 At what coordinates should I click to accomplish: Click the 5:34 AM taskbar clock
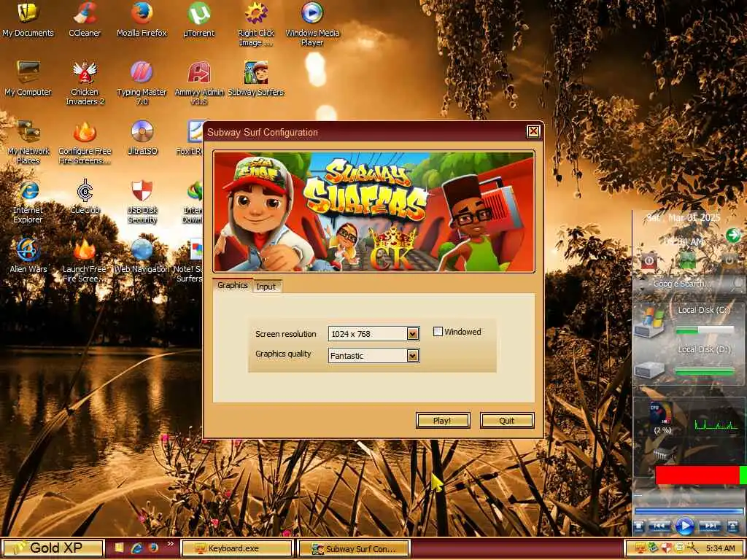click(720, 548)
